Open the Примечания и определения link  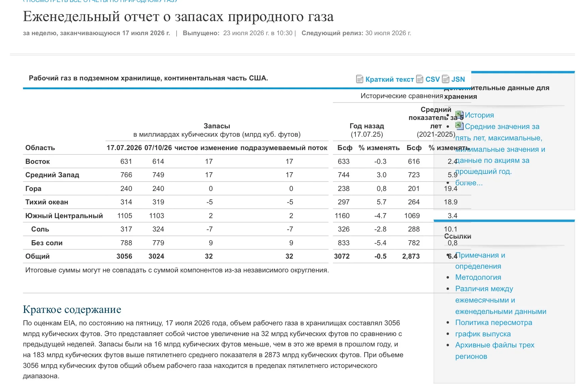[x=480, y=261]
